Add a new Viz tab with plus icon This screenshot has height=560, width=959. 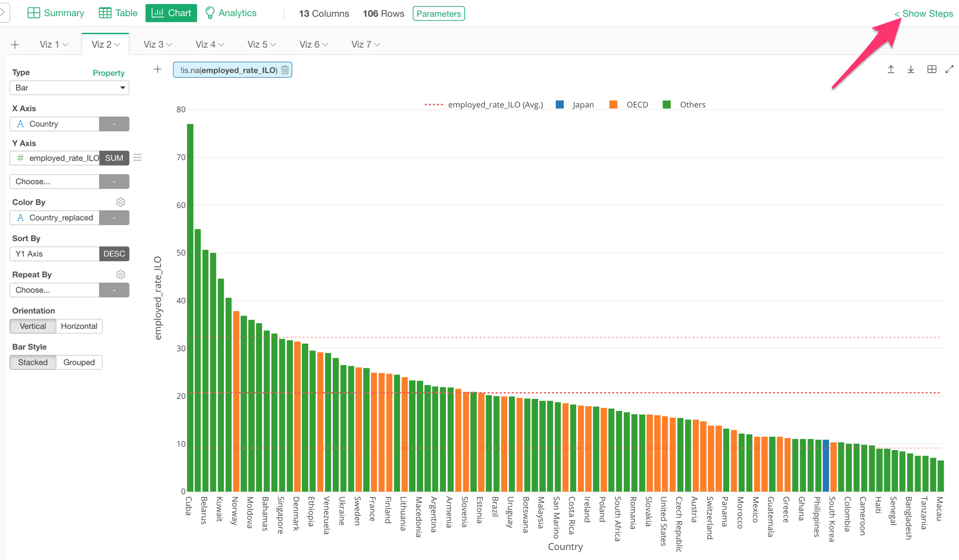15,45
